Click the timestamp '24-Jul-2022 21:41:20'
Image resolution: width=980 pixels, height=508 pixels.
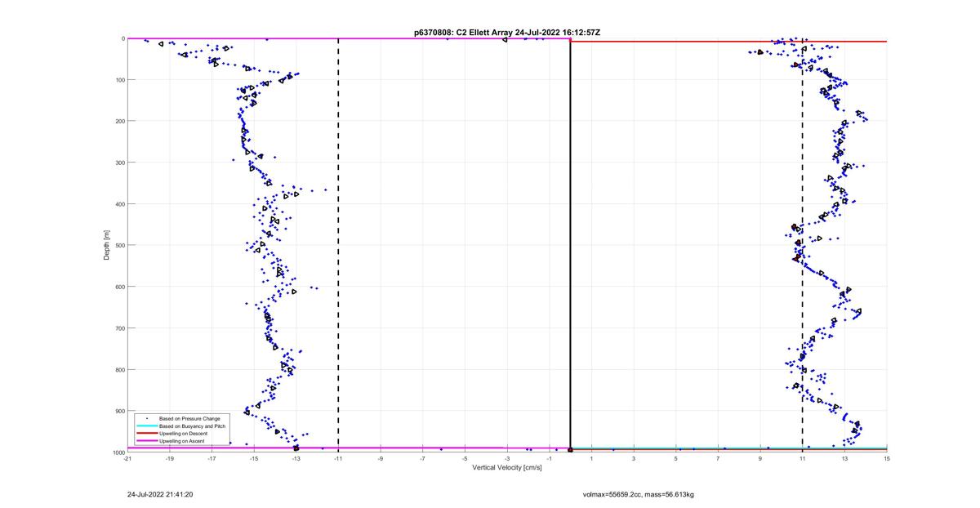(x=160, y=494)
